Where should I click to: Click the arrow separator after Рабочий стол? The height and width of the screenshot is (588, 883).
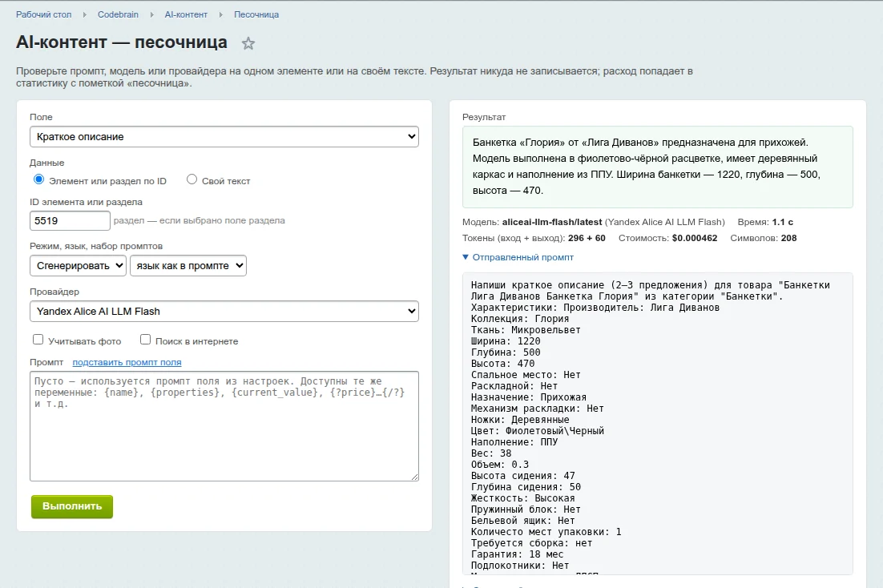[84, 14]
